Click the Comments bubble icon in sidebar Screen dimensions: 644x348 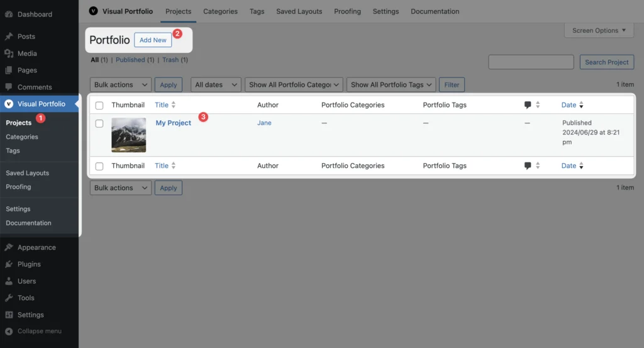(9, 87)
